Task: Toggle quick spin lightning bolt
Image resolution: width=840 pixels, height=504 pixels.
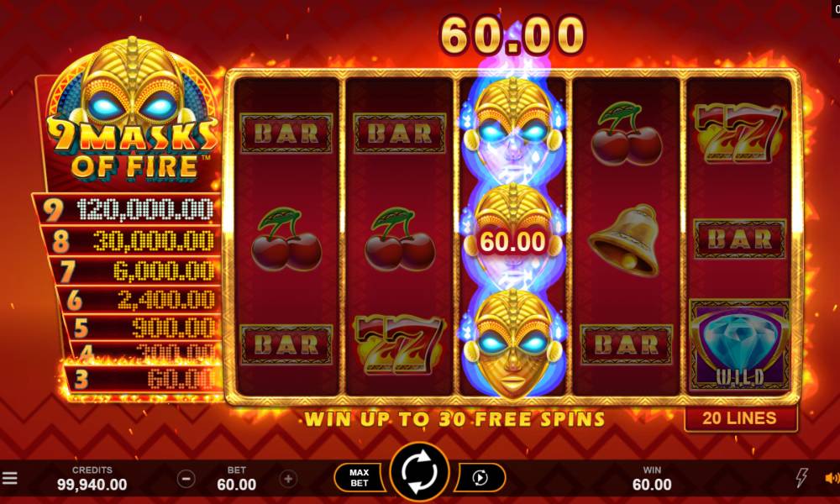Action: coord(801,478)
